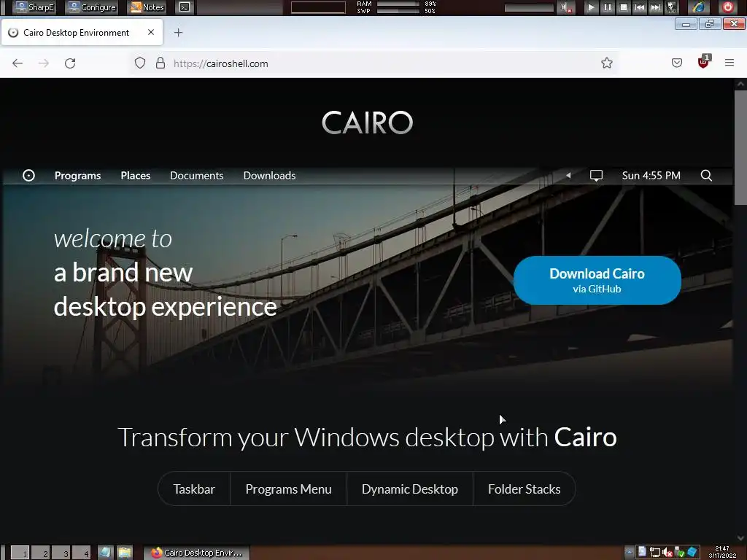The image size is (747, 560).
Task: Click the Cairo Desktop Envir... taskbar button
Action: [x=196, y=553]
